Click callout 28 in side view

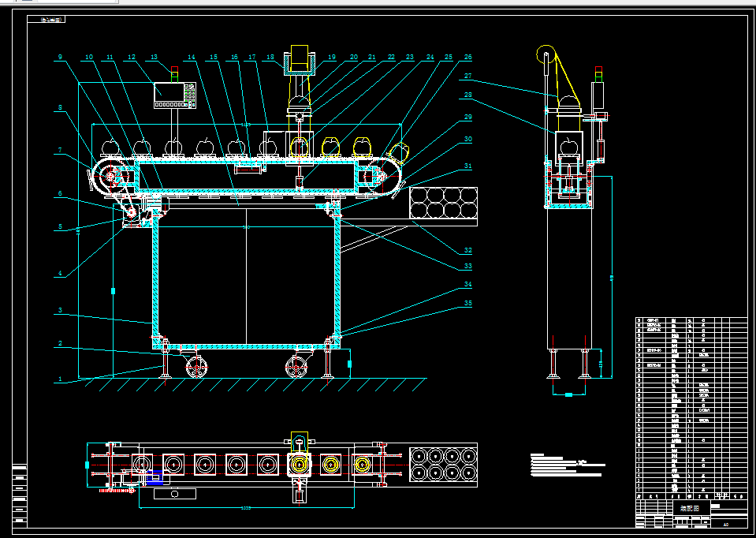[467, 95]
